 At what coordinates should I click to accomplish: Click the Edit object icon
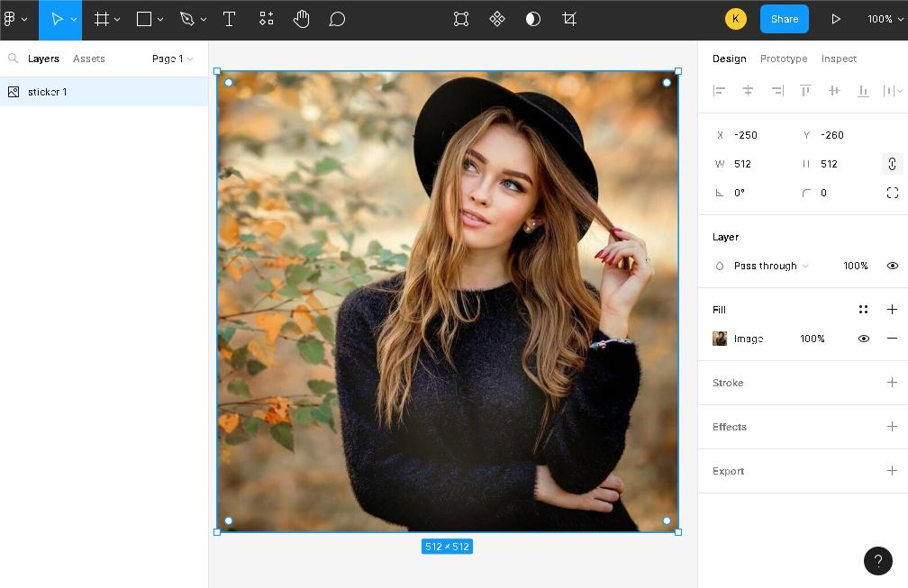pyautogui.click(x=461, y=19)
